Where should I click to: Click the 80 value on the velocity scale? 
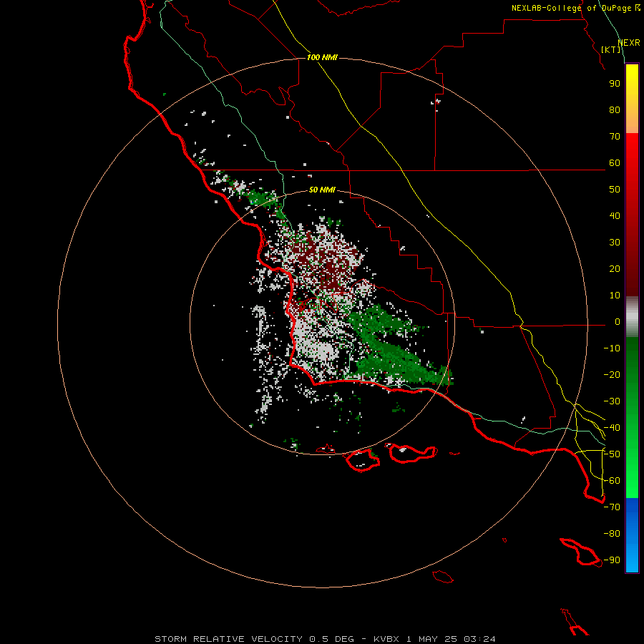coord(615,109)
